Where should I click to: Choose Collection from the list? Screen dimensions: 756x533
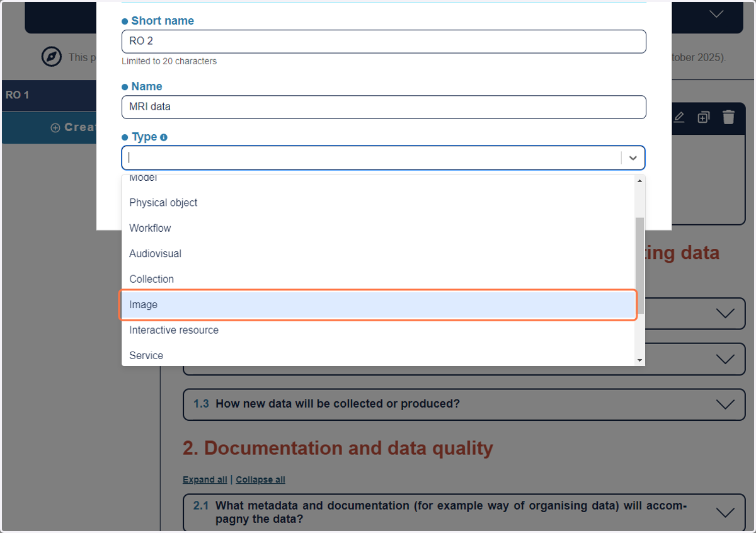[x=378, y=279]
